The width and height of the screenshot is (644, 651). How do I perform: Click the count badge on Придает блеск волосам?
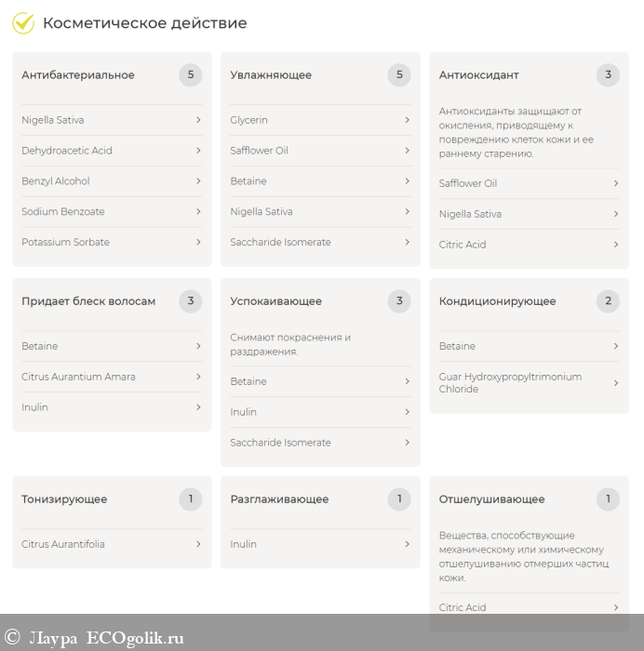[191, 301]
